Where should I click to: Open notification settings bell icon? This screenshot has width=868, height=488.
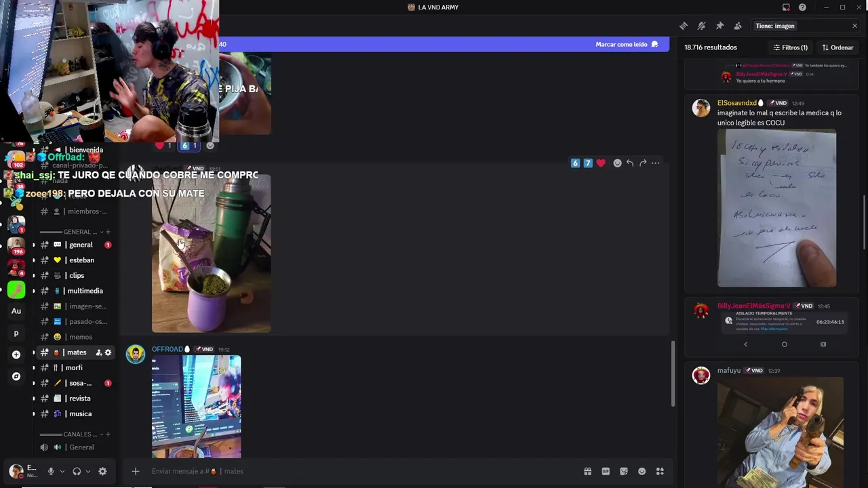(x=702, y=26)
